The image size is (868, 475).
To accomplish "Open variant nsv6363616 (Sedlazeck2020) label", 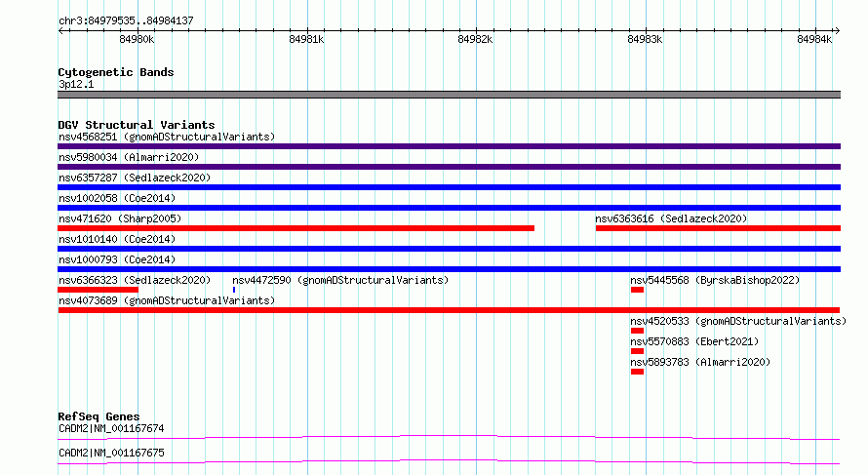I will tap(671, 218).
